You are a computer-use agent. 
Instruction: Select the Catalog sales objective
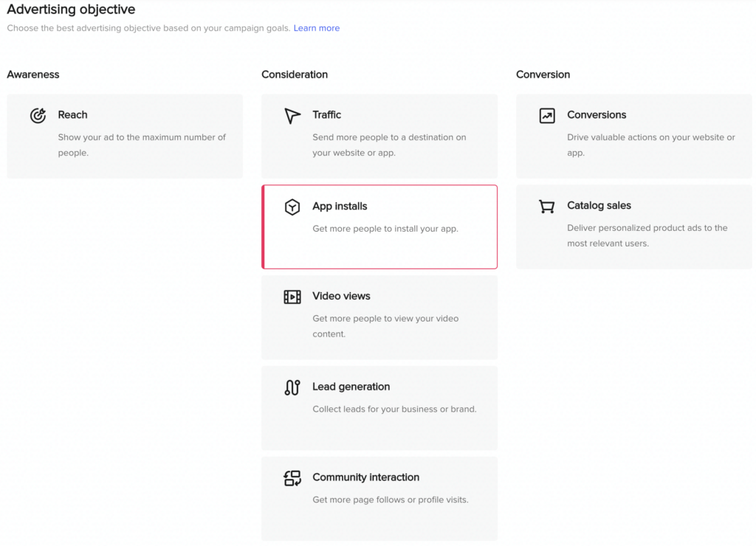tap(633, 227)
